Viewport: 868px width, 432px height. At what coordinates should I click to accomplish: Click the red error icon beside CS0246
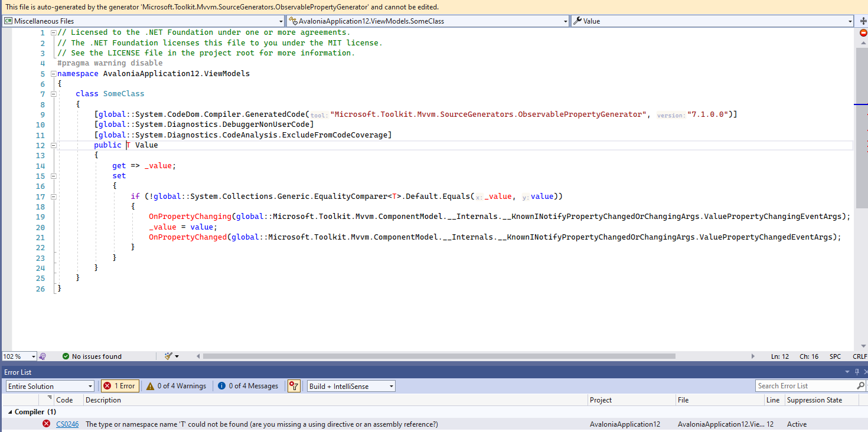pyautogui.click(x=47, y=424)
